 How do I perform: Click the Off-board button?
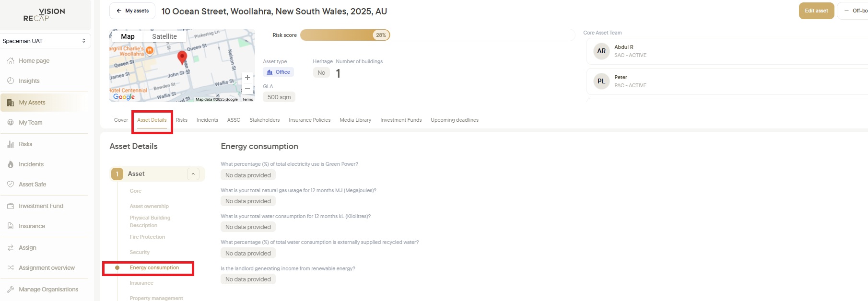click(854, 11)
